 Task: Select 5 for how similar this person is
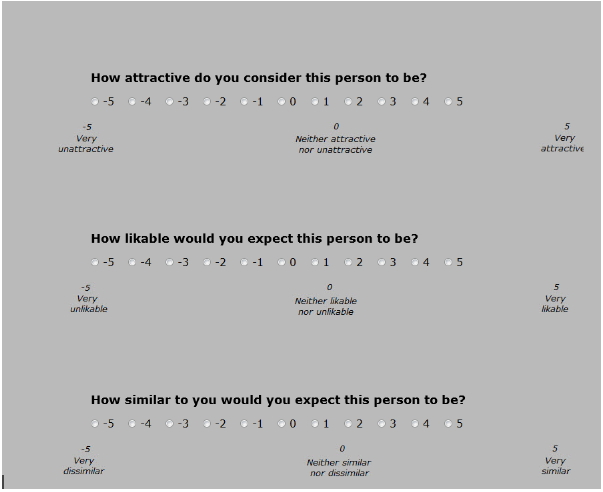click(x=448, y=424)
